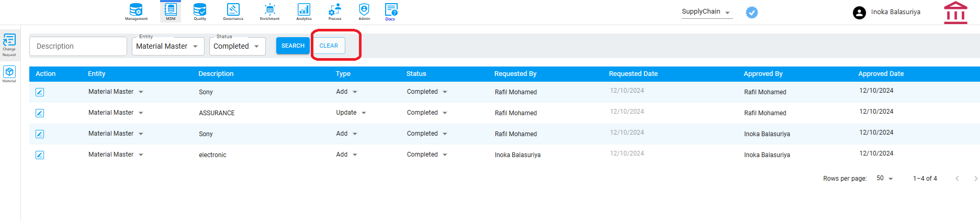Image resolution: width=980 pixels, height=221 pixels.
Task: Open Material in left sidebar
Action: coord(9,74)
